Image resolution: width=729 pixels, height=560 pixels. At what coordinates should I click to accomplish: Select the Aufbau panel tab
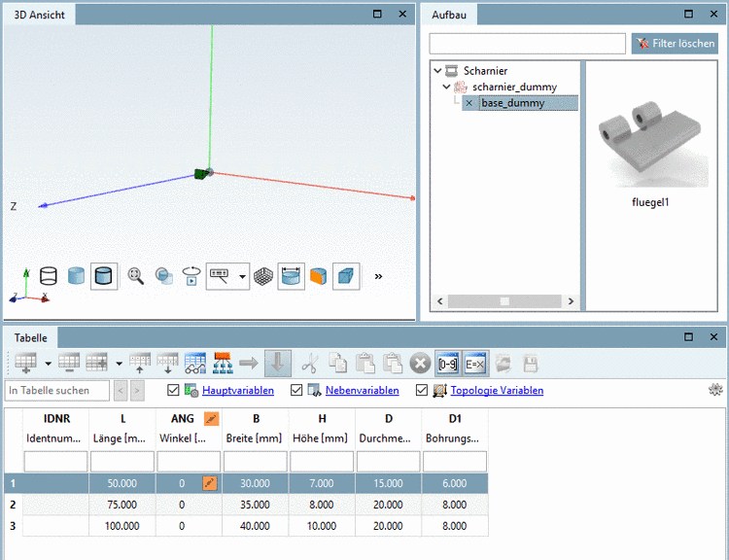click(x=450, y=15)
